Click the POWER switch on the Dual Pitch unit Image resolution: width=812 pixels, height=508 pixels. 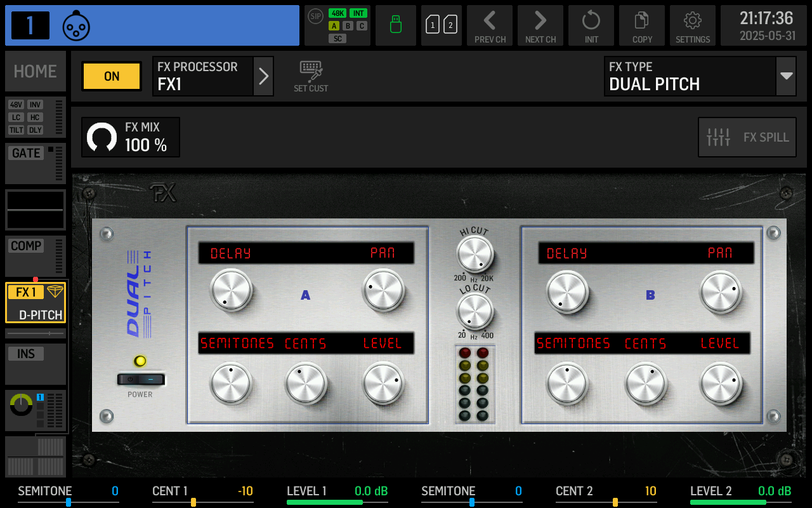pos(140,378)
